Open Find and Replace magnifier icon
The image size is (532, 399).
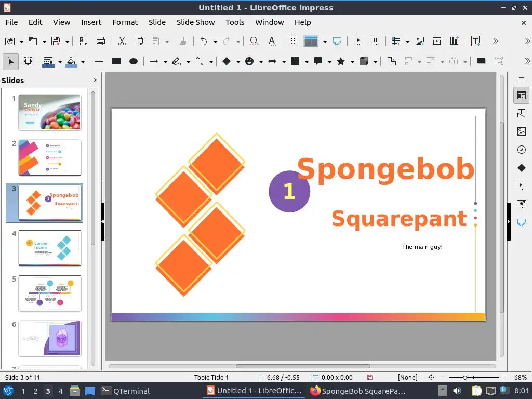[x=254, y=41]
